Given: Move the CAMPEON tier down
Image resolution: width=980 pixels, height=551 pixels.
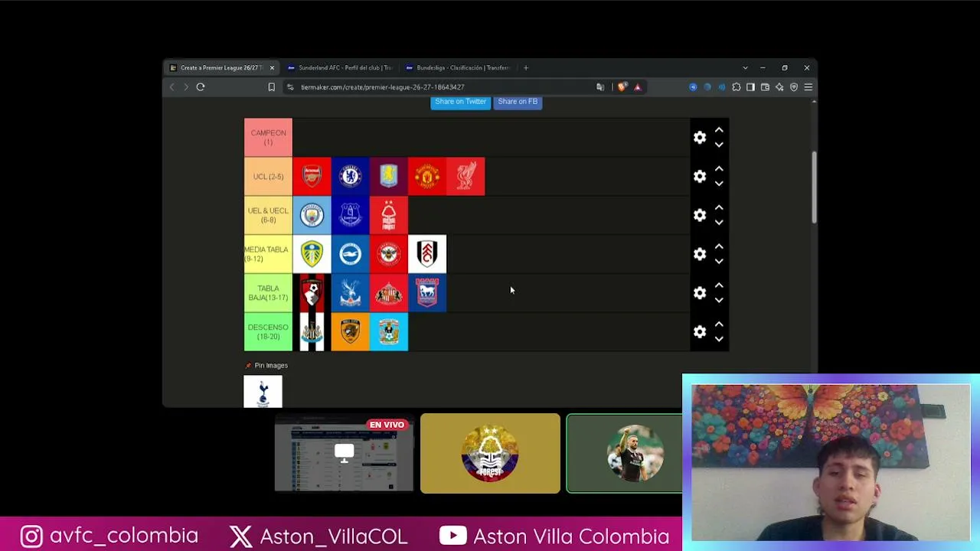Looking at the screenshot, I should tap(719, 145).
